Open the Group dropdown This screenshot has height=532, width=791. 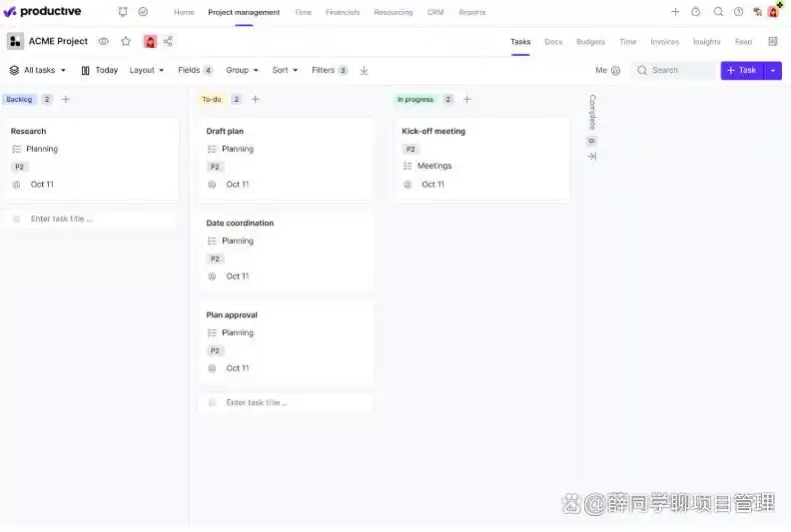tap(242, 70)
